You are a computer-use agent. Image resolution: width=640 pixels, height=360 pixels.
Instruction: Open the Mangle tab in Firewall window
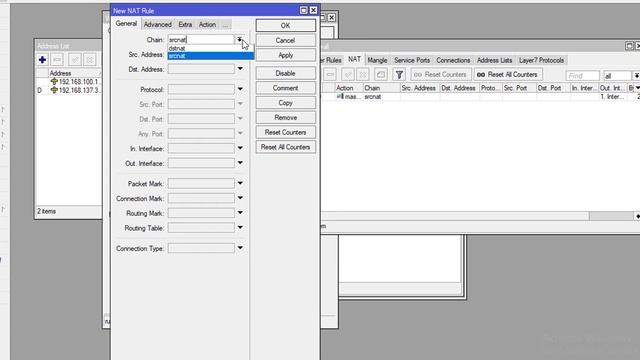377,60
